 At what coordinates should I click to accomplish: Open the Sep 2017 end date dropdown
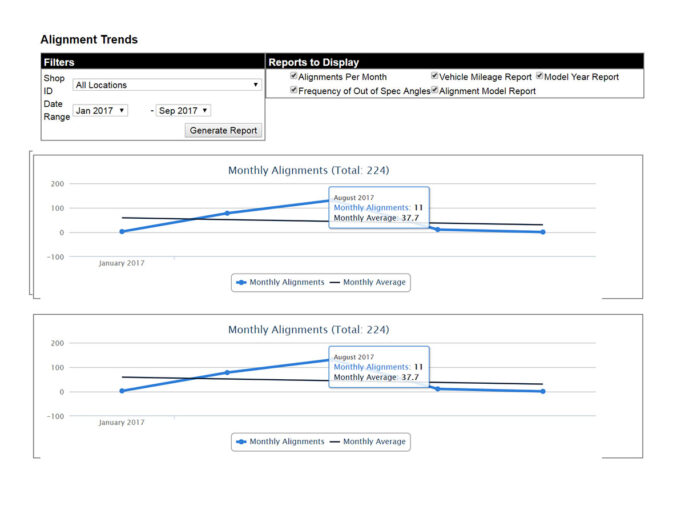[x=184, y=110]
